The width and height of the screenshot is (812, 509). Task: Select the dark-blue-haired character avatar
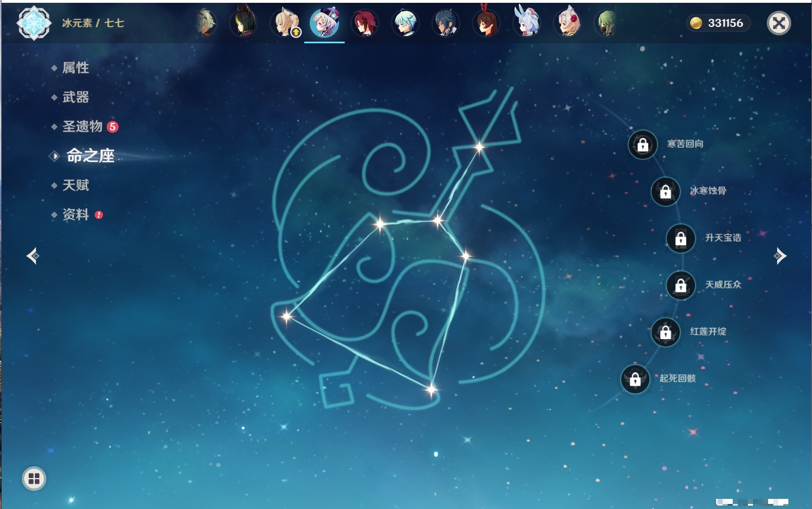point(446,23)
